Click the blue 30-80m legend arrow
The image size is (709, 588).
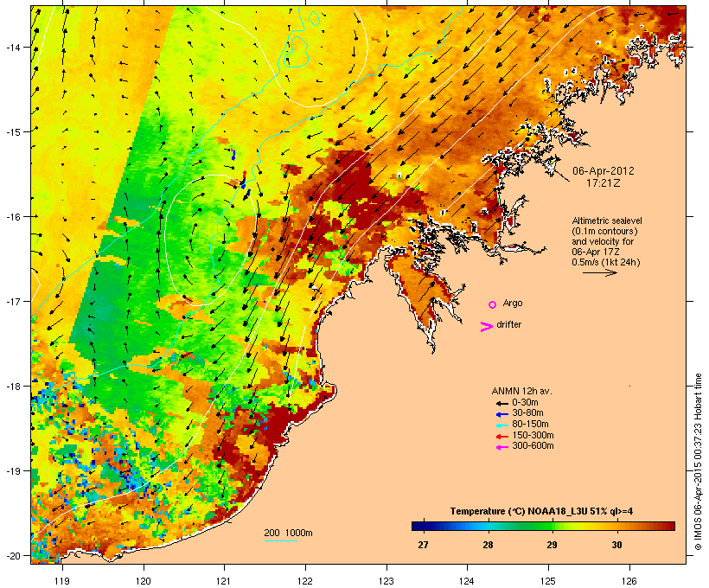(501, 414)
